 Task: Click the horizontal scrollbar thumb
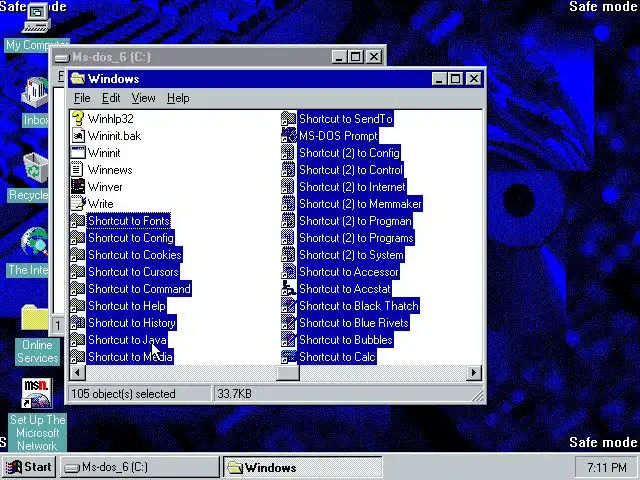[288, 372]
